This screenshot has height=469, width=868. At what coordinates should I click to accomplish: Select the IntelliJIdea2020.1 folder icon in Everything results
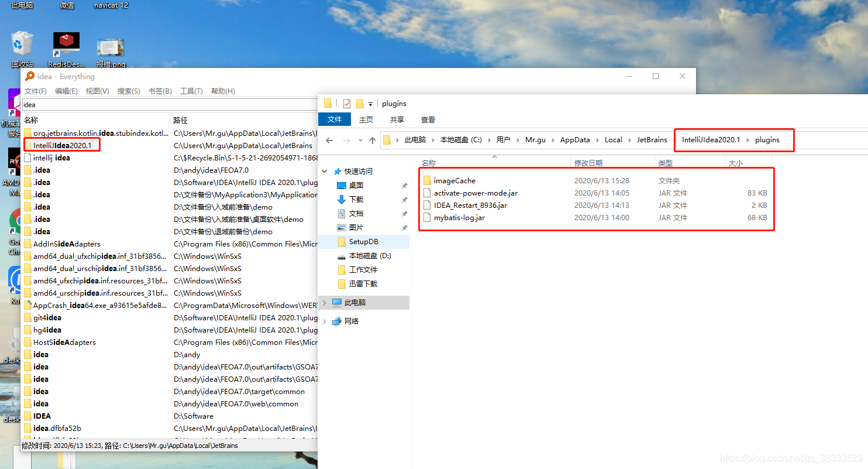(27, 145)
